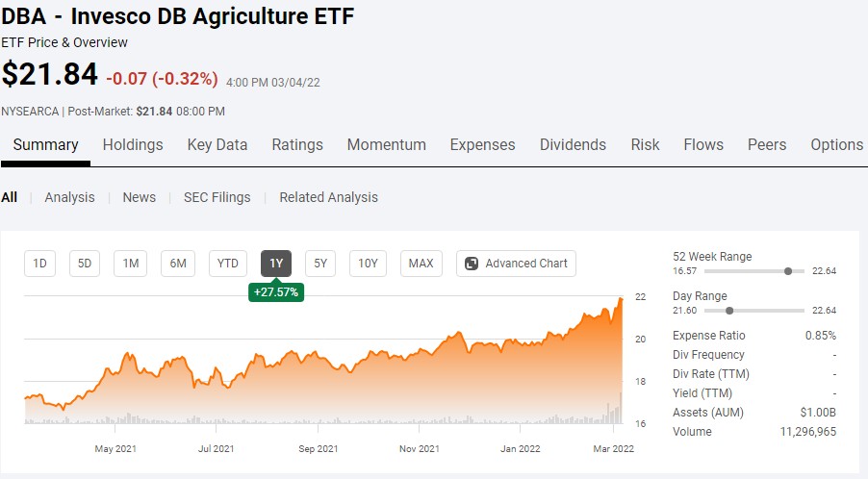
Task: Switch to the Expenses tab
Action: 482,145
